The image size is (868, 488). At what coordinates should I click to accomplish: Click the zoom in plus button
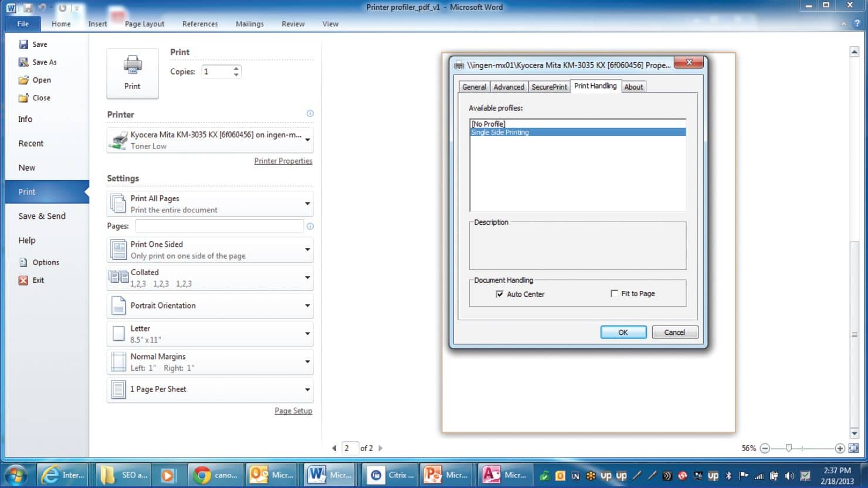coord(840,448)
